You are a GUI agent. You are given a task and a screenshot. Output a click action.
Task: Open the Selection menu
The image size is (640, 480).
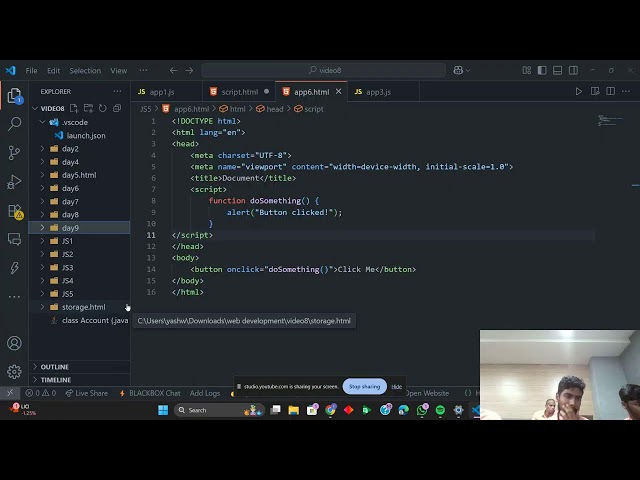click(85, 71)
